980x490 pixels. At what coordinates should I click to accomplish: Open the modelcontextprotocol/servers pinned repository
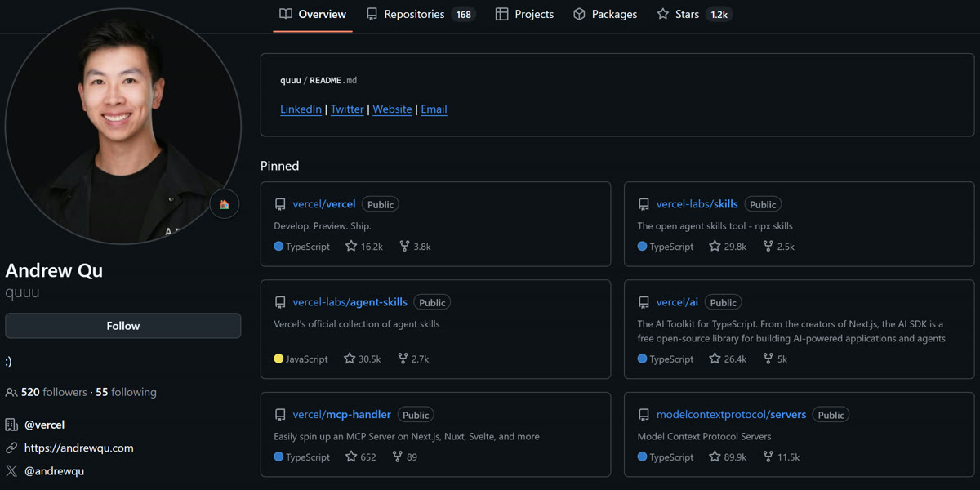coord(732,415)
